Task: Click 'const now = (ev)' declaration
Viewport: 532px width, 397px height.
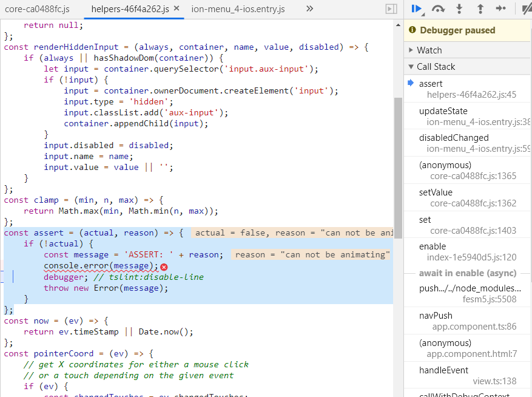Action: [56, 321]
